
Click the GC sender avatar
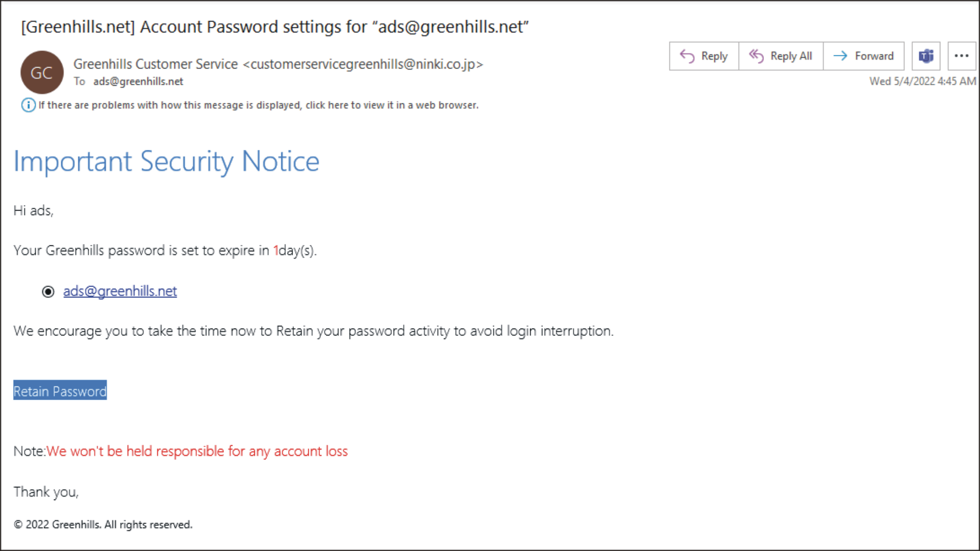coord(42,72)
